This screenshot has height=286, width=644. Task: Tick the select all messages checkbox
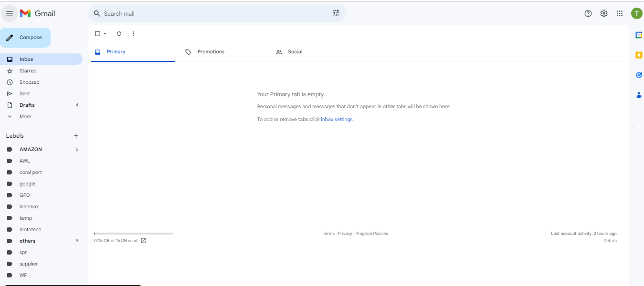pyautogui.click(x=97, y=33)
